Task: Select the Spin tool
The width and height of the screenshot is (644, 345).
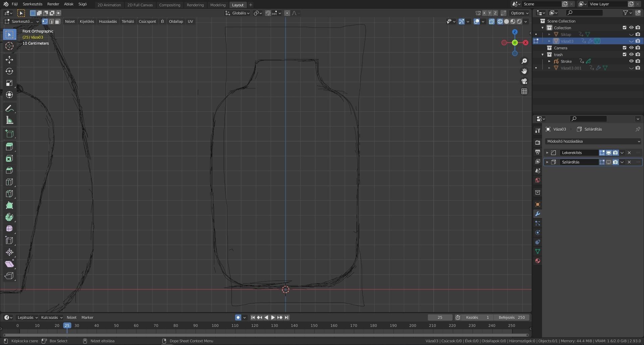Action: (9, 217)
